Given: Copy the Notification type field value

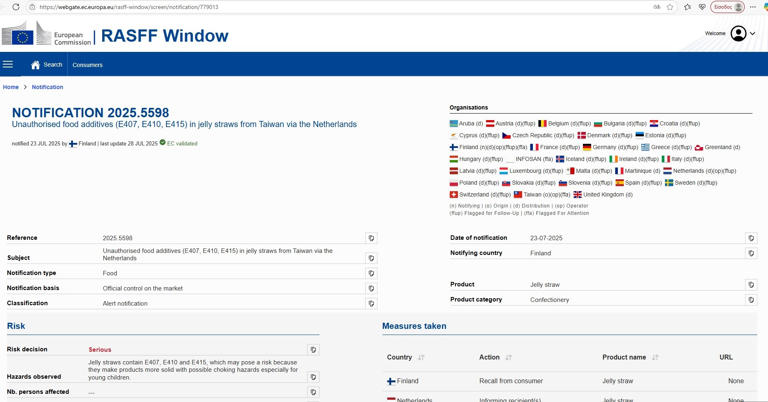Looking at the screenshot, I should tap(371, 273).
